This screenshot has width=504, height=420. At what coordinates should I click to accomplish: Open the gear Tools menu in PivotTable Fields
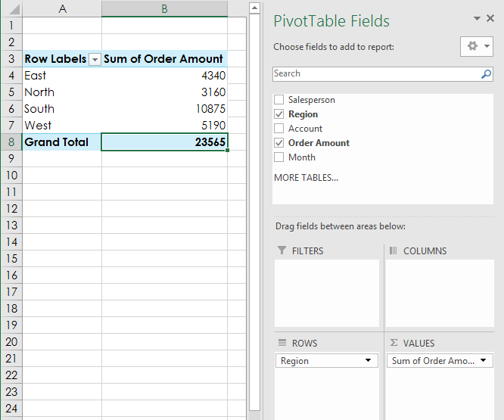click(476, 46)
